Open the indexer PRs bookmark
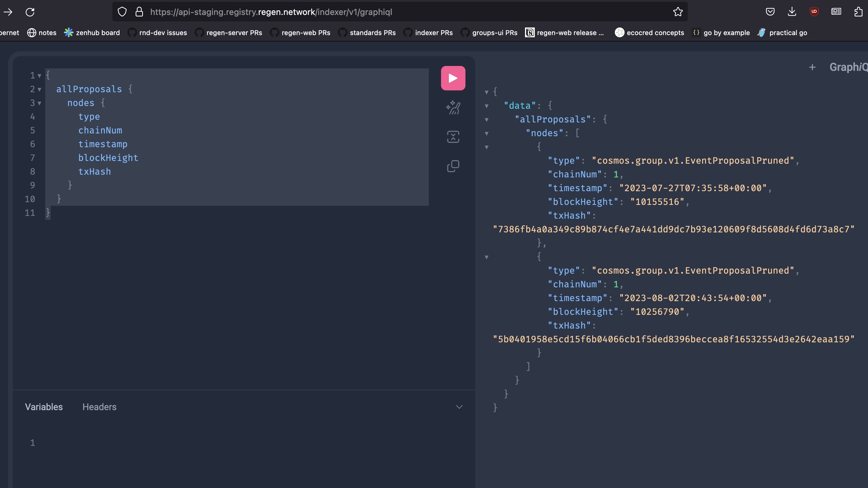 [428, 33]
